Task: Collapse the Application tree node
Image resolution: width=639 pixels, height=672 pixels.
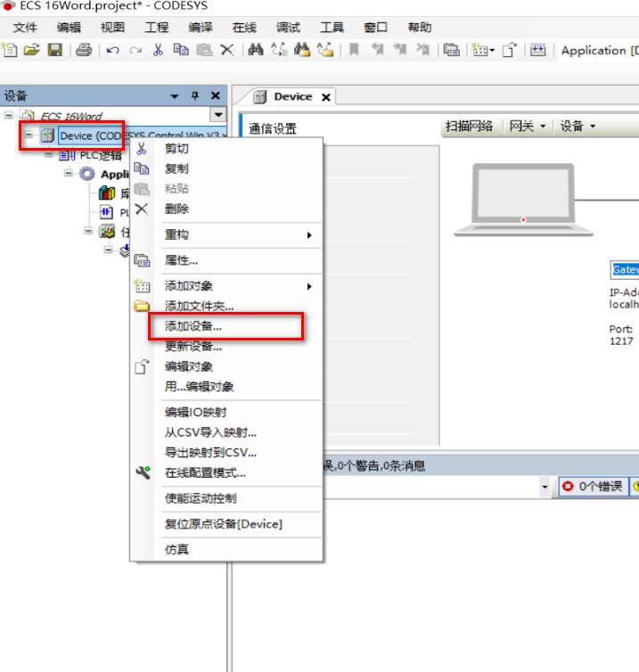Action: 68,173
